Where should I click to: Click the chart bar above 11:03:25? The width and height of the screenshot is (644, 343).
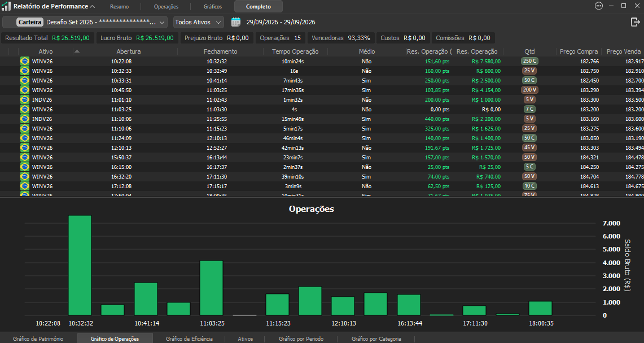tap(212, 288)
